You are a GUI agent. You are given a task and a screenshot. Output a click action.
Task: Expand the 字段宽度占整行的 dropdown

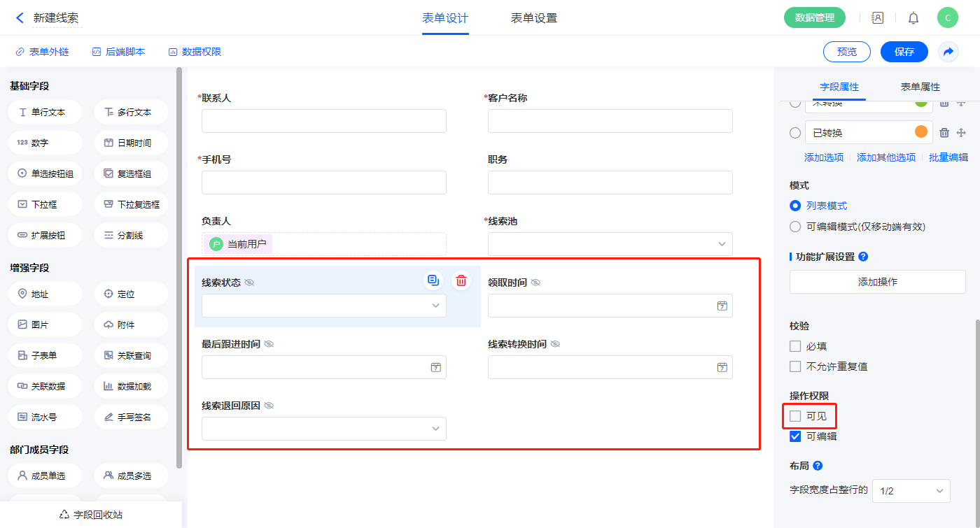(x=911, y=491)
